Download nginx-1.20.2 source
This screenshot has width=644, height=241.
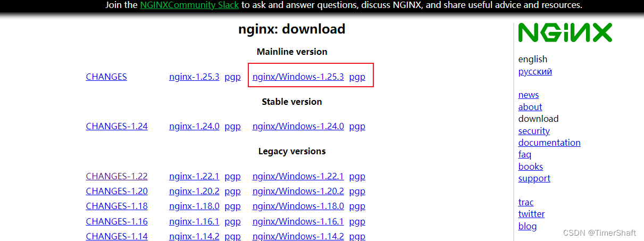tap(194, 191)
